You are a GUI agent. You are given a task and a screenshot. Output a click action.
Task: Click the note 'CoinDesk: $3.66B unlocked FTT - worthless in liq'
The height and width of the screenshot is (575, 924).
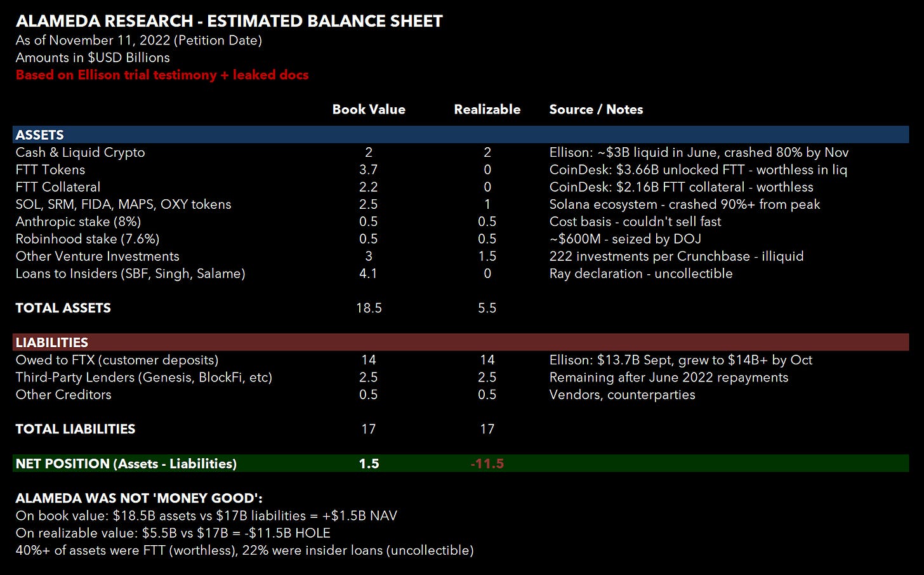(x=698, y=169)
